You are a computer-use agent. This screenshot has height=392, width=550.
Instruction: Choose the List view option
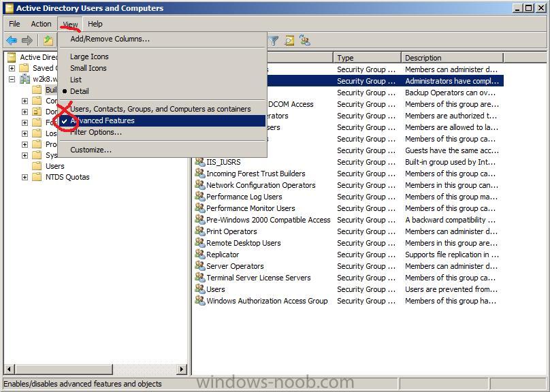(x=76, y=80)
